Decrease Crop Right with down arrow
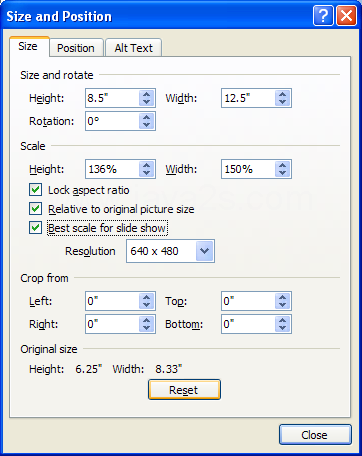This screenshot has width=362, height=456. [146, 328]
